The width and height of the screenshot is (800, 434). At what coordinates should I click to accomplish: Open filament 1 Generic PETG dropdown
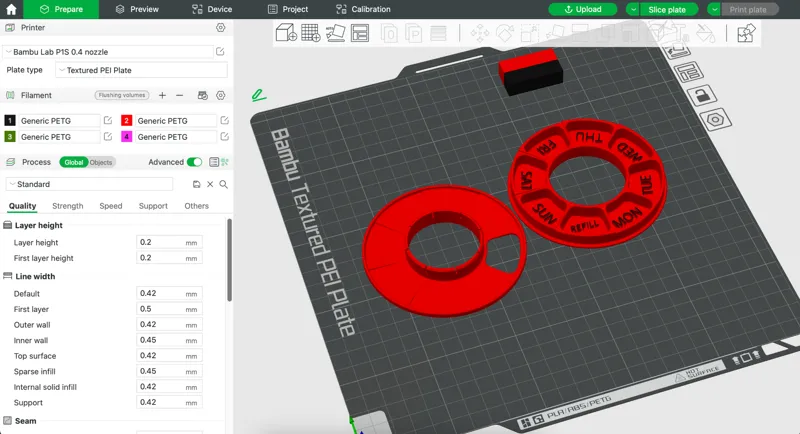point(59,120)
